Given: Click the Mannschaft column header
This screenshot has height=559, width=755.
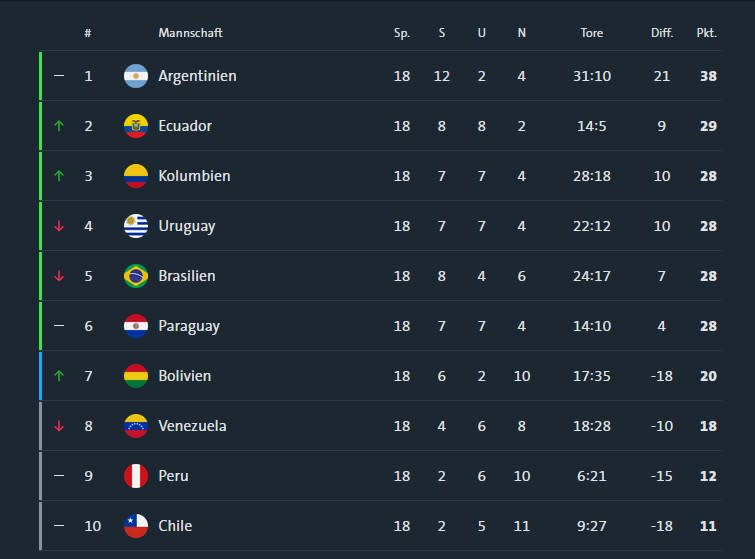Looking at the screenshot, I should [x=190, y=33].
